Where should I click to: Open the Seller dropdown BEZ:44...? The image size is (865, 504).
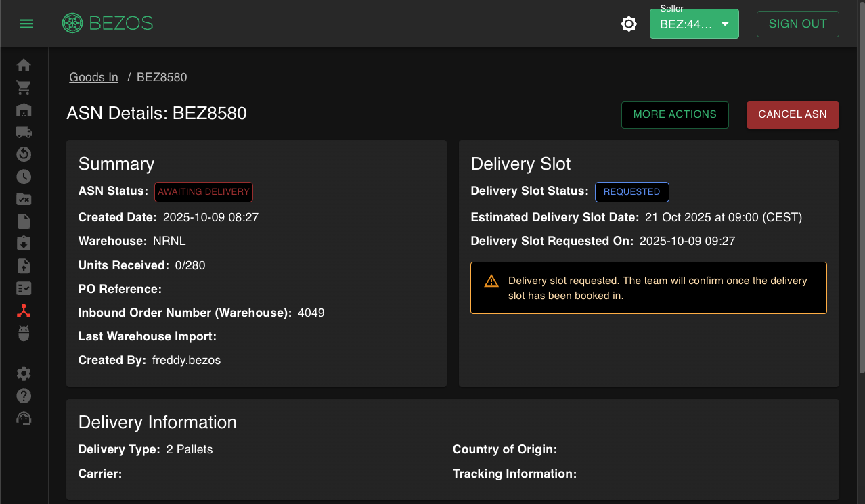(x=694, y=24)
